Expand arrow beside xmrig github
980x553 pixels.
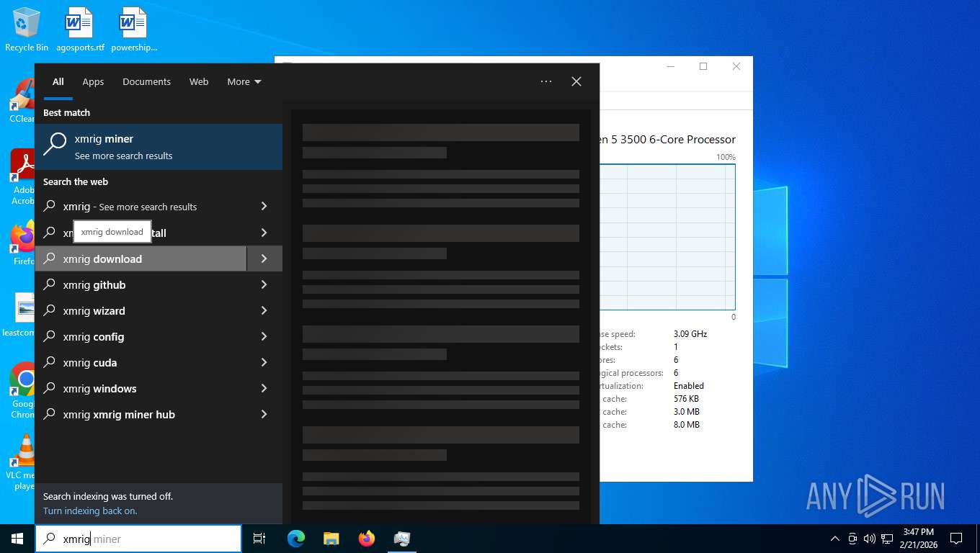click(264, 284)
